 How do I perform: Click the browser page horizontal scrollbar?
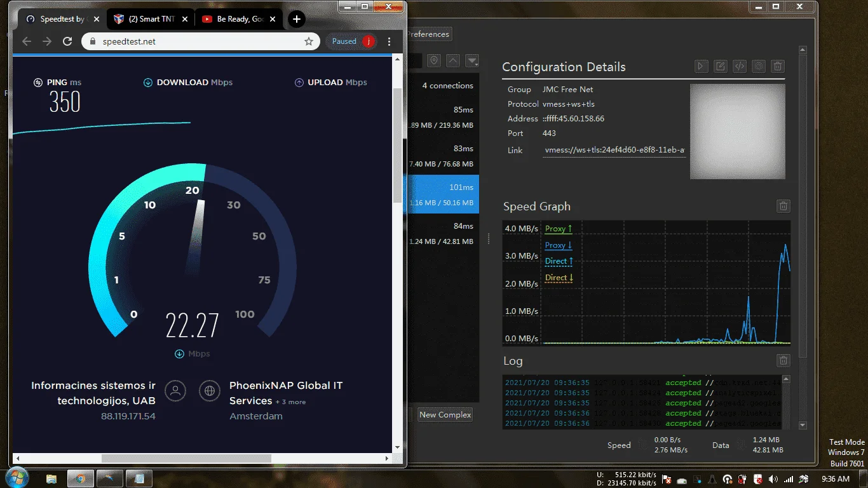pos(186,457)
